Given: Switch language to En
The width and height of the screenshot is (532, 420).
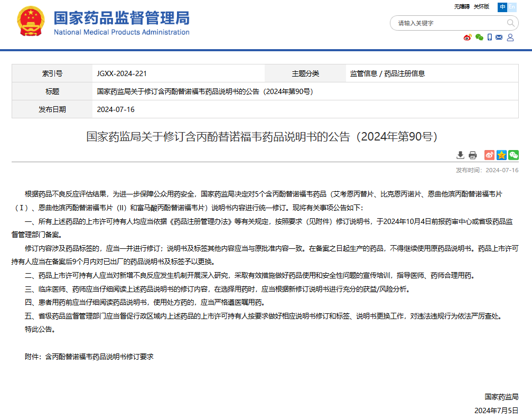Looking at the screenshot, I should tap(512, 7).
